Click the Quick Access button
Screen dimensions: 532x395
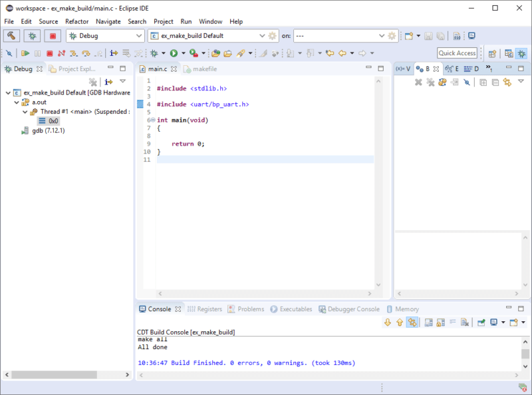(x=457, y=53)
